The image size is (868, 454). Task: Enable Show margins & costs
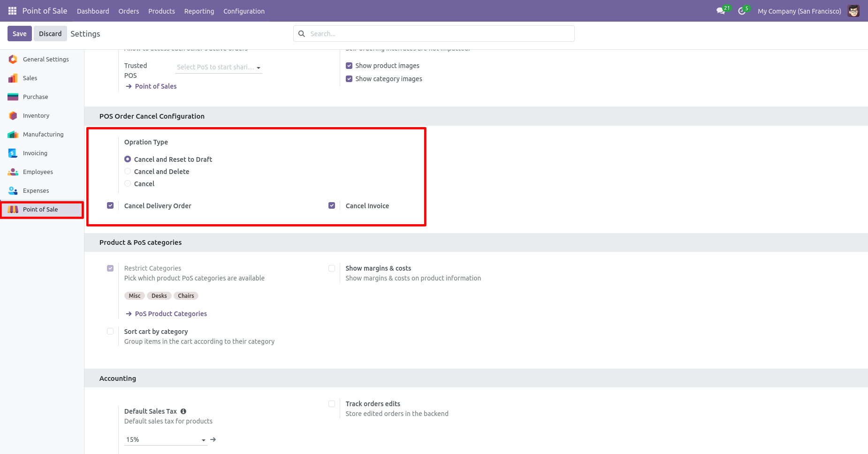click(x=332, y=268)
